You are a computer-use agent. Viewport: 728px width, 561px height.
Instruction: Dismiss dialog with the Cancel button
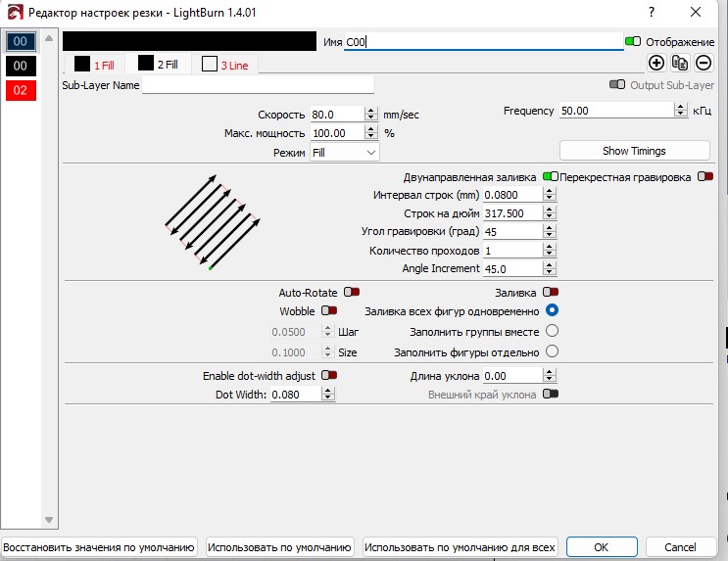point(680,547)
